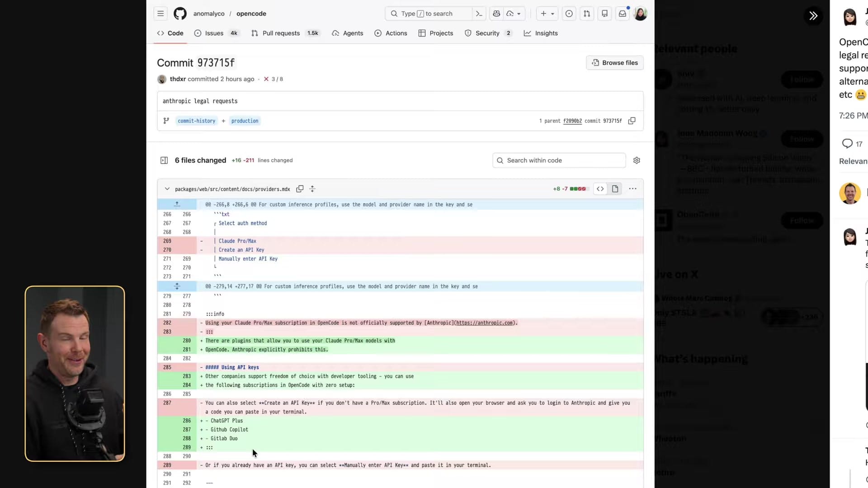Switch to the Agents tab
Image resolution: width=868 pixels, height=488 pixels.
(347, 33)
